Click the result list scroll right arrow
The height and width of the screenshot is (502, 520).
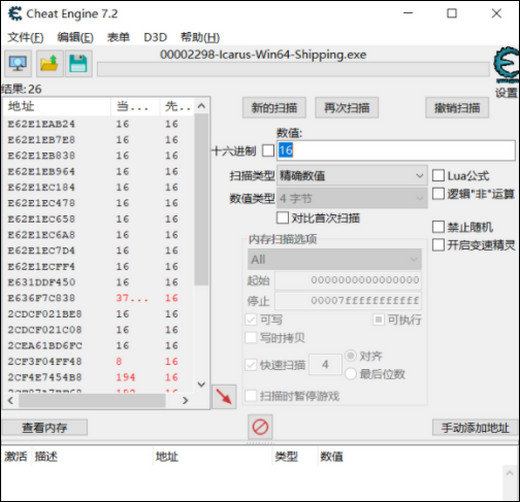185,400
